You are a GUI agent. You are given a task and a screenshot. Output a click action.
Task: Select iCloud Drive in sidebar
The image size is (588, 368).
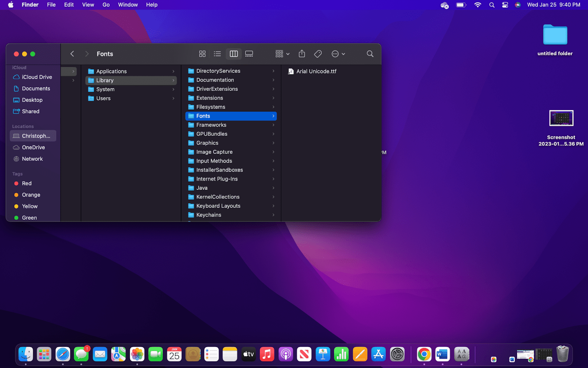click(x=33, y=77)
